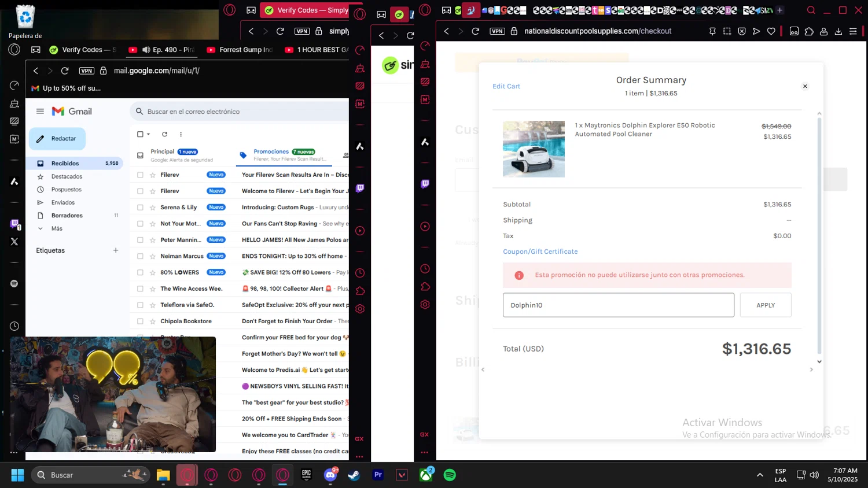Add a new label next to Etiquetas
Image resolution: width=868 pixels, height=488 pixels.
116,250
